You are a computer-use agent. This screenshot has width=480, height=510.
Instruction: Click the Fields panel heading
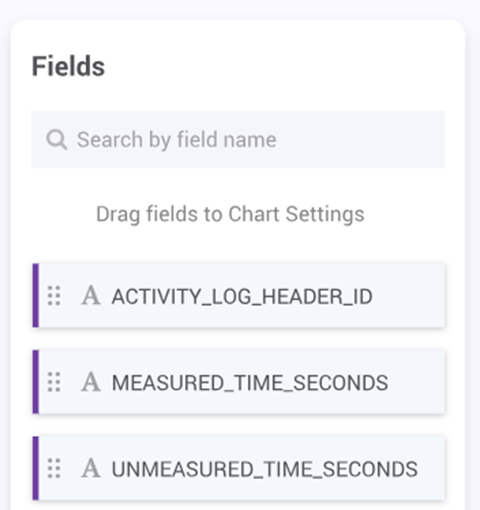[68, 66]
